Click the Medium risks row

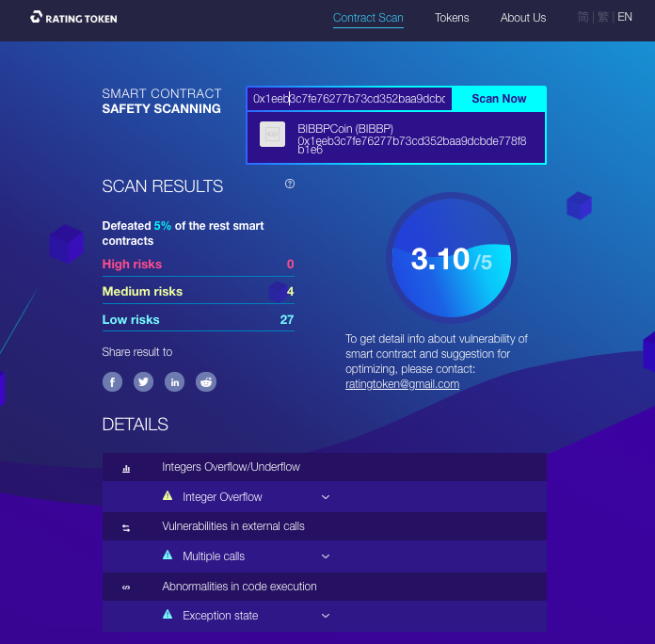coord(198,291)
